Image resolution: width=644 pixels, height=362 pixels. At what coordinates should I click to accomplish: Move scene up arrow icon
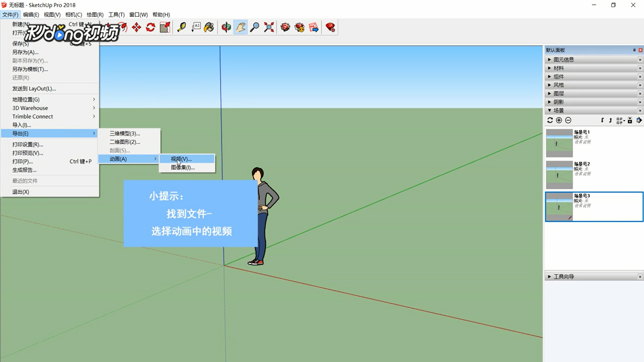611,120
